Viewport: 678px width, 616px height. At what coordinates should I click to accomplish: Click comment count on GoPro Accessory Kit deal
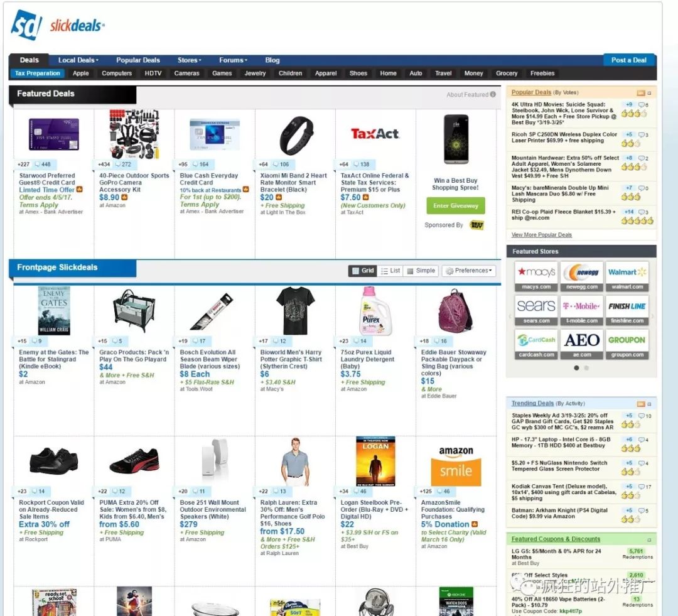click(x=123, y=165)
